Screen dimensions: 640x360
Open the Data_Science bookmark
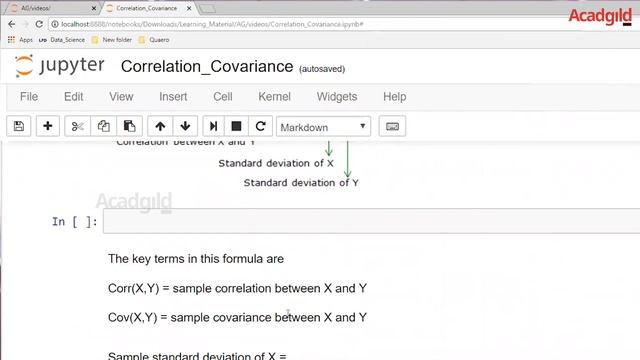[62, 40]
